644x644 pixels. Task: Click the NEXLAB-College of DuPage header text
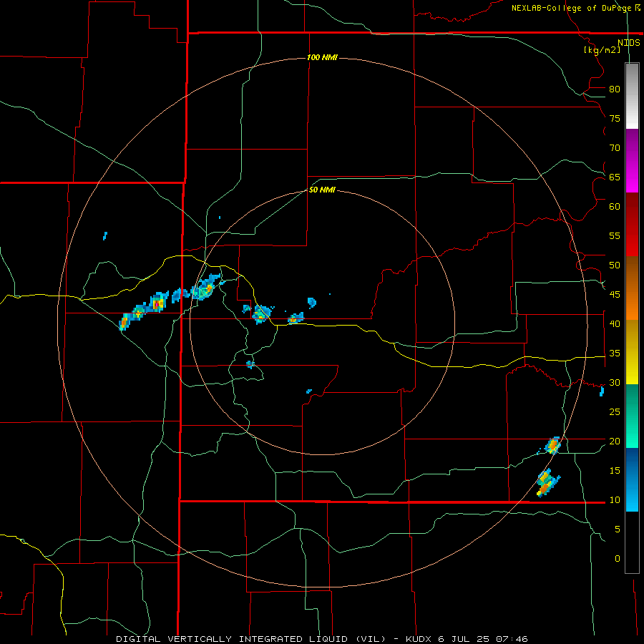571,8
